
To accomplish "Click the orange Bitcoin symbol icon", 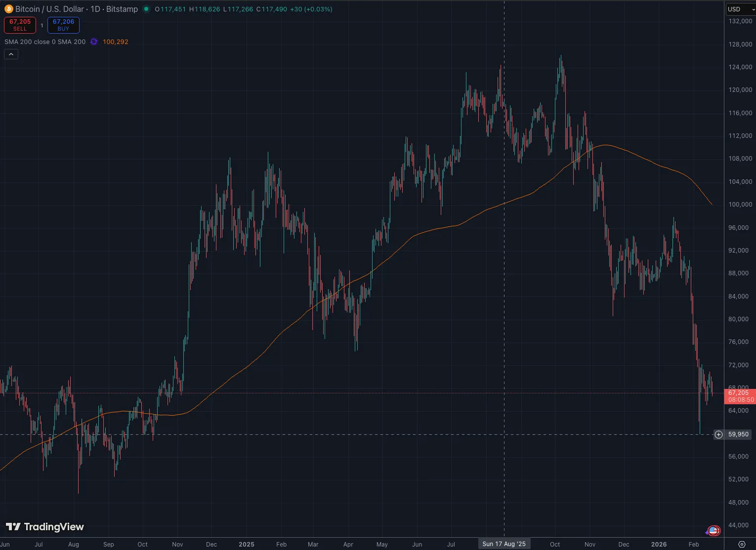I will [8, 9].
